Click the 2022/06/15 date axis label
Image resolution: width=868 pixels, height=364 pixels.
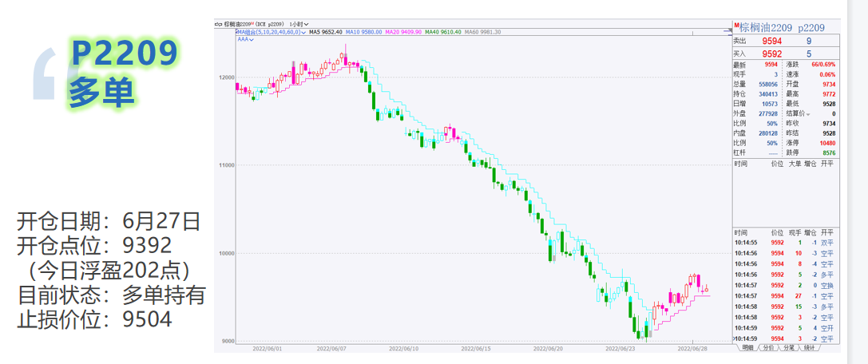[x=477, y=349]
